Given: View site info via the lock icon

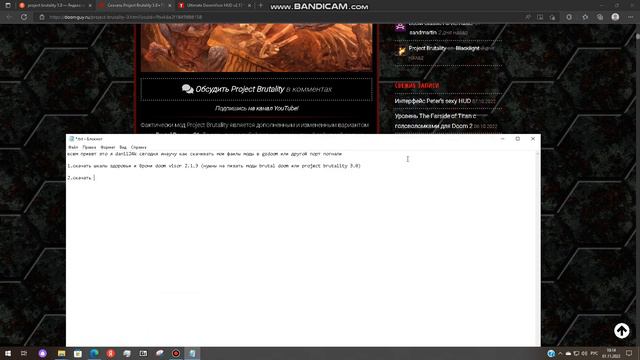Looking at the screenshot, I should 42,17.
